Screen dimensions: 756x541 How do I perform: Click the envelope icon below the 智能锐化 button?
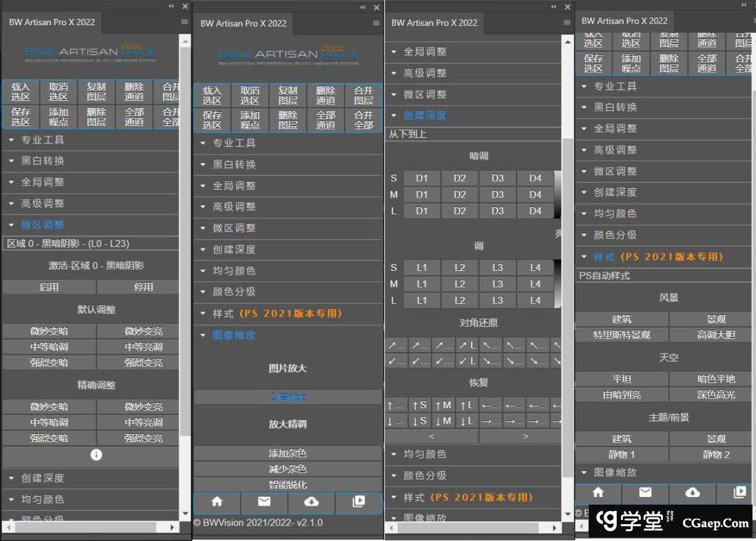coord(264,502)
